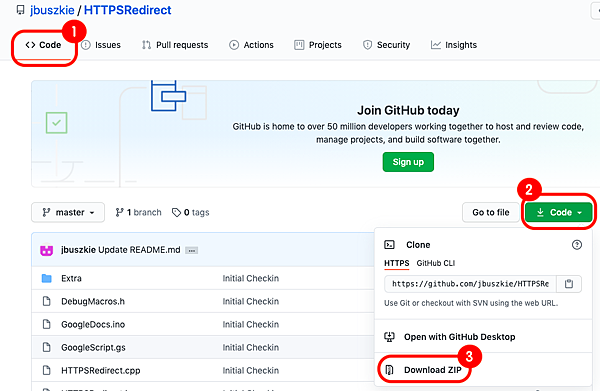This screenshot has height=391, width=600.
Task: Click the jbuszkie owner link
Action: [x=52, y=10]
